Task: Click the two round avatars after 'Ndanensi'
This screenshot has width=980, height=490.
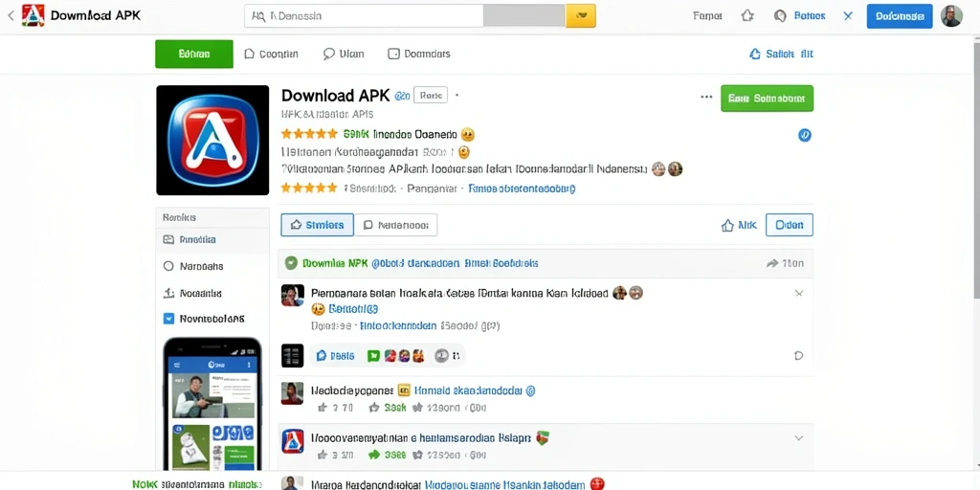Action: point(667,168)
